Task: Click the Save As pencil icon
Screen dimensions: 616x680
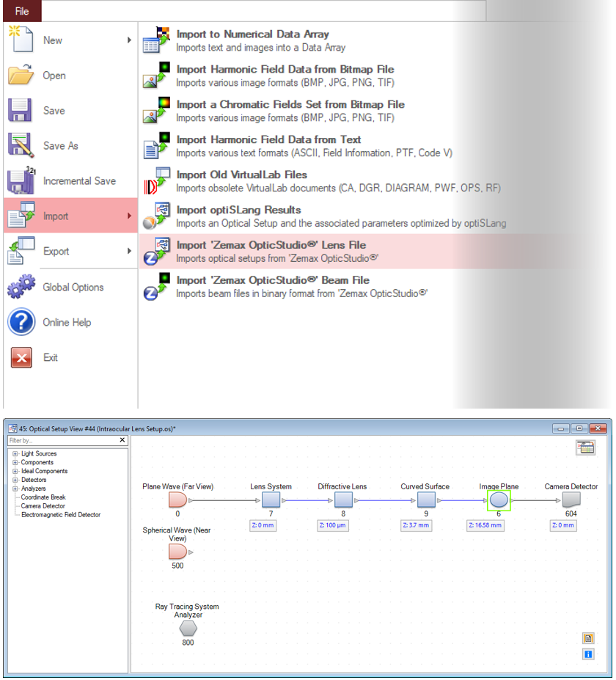Action: coord(21,145)
